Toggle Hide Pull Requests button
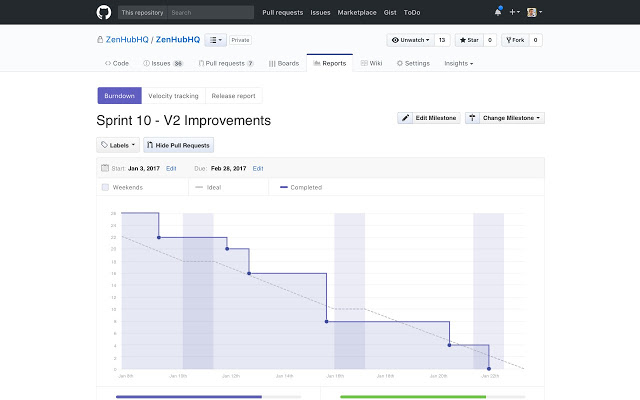This screenshot has width=640, height=400. (x=178, y=145)
